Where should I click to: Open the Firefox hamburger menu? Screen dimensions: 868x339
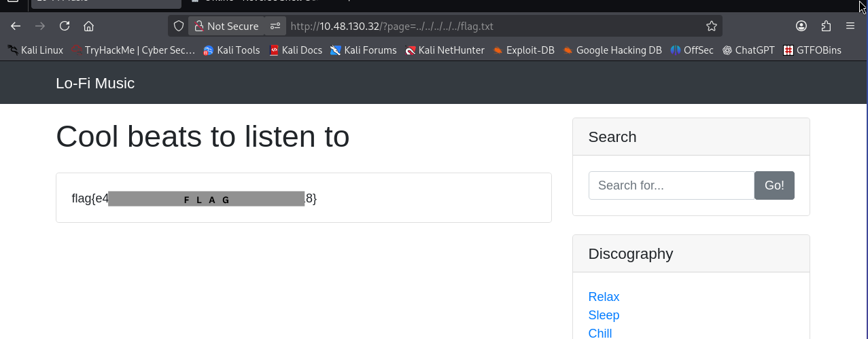tap(850, 26)
